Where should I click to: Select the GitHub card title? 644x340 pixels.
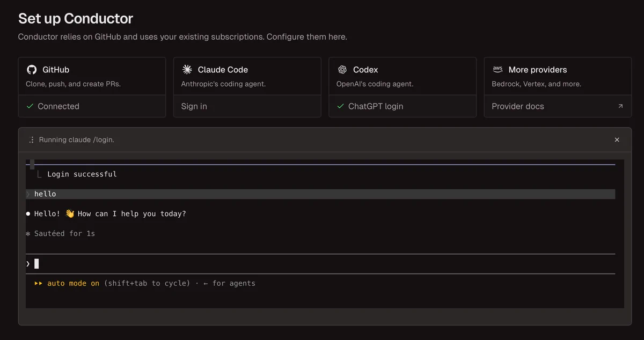click(x=56, y=70)
